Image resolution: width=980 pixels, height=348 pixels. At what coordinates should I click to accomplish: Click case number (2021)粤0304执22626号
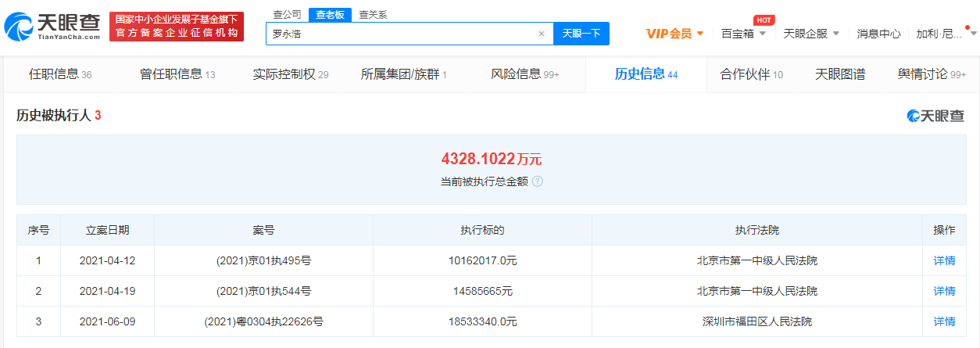(x=263, y=321)
